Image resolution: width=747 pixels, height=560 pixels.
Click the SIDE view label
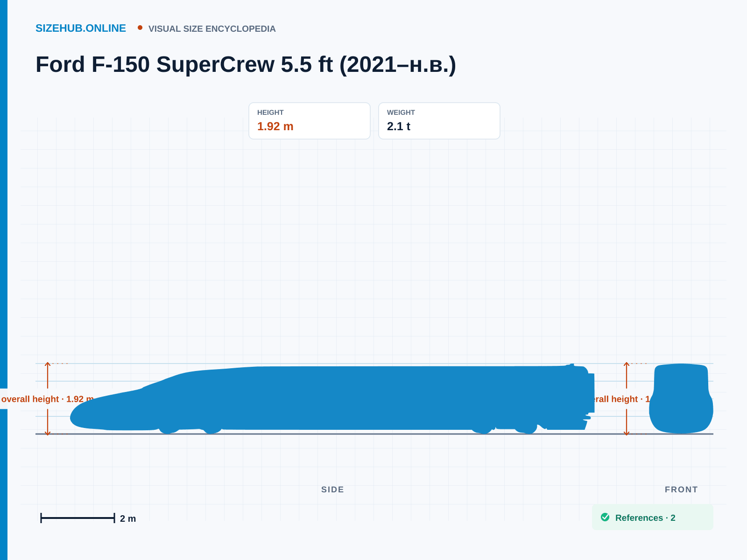(332, 490)
